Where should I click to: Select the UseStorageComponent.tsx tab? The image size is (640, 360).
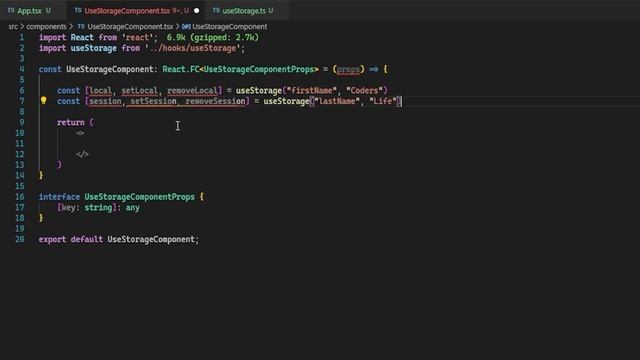pos(127,11)
